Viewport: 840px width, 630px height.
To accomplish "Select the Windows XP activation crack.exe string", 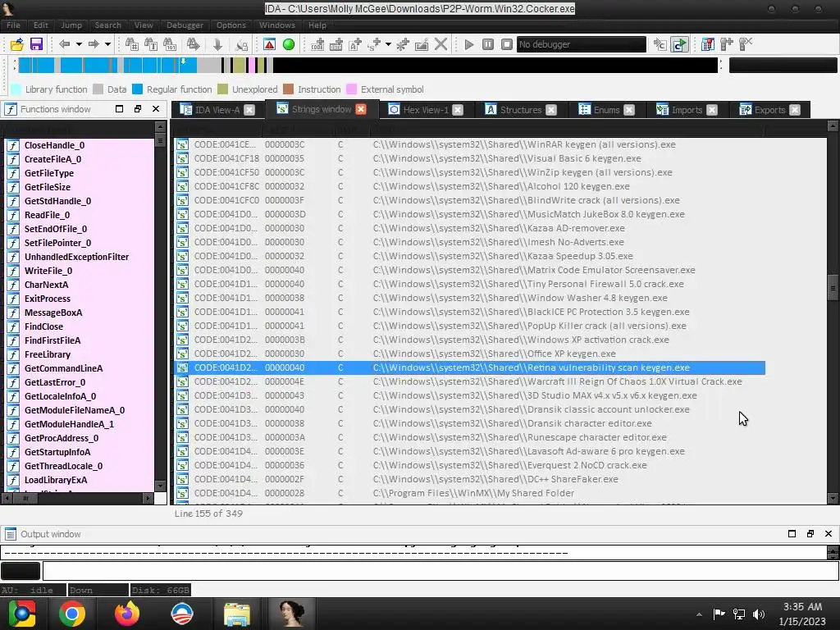I will [470, 340].
